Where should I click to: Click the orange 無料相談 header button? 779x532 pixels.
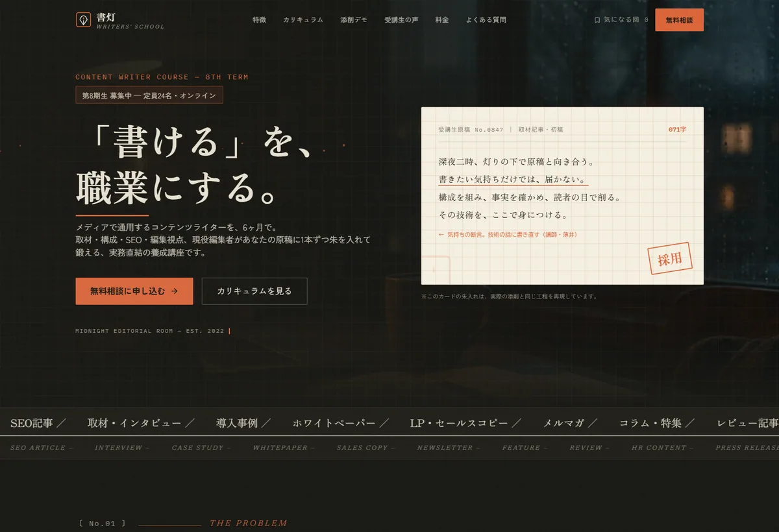coord(679,20)
